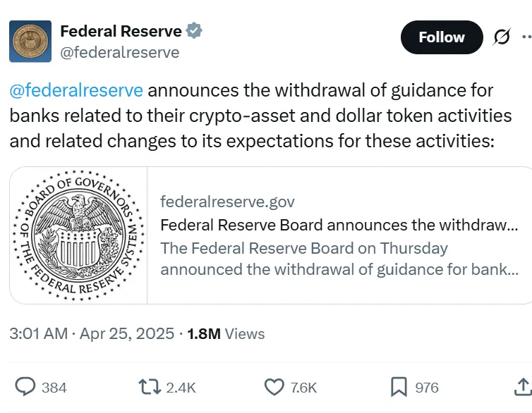Screen dimensions: 532x413
Task: Click the blue @federalreserve mention in the tweet
Action: point(76,91)
